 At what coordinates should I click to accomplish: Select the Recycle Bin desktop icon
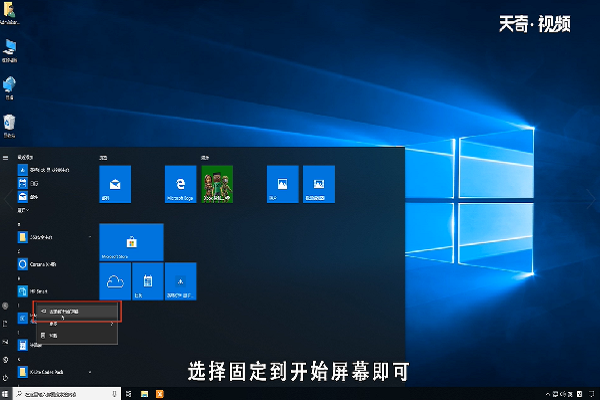coord(9,126)
